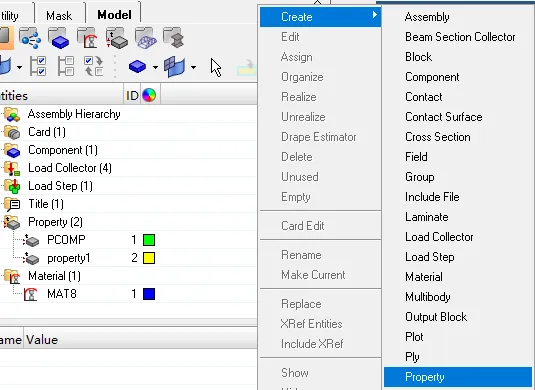Viewport: 535px width, 390px height.
Task: Choose Laminate from Create submenu
Action: tap(426, 217)
